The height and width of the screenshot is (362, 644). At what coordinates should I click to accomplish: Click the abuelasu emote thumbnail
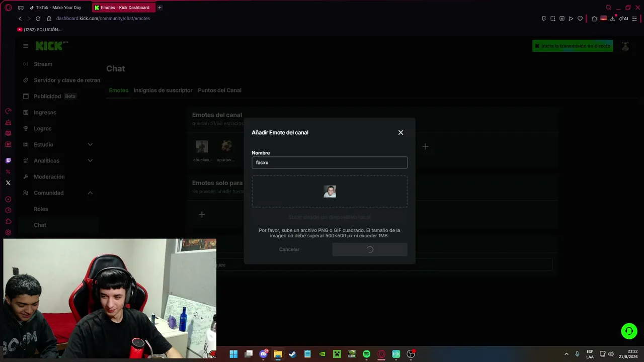pos(202,146)
